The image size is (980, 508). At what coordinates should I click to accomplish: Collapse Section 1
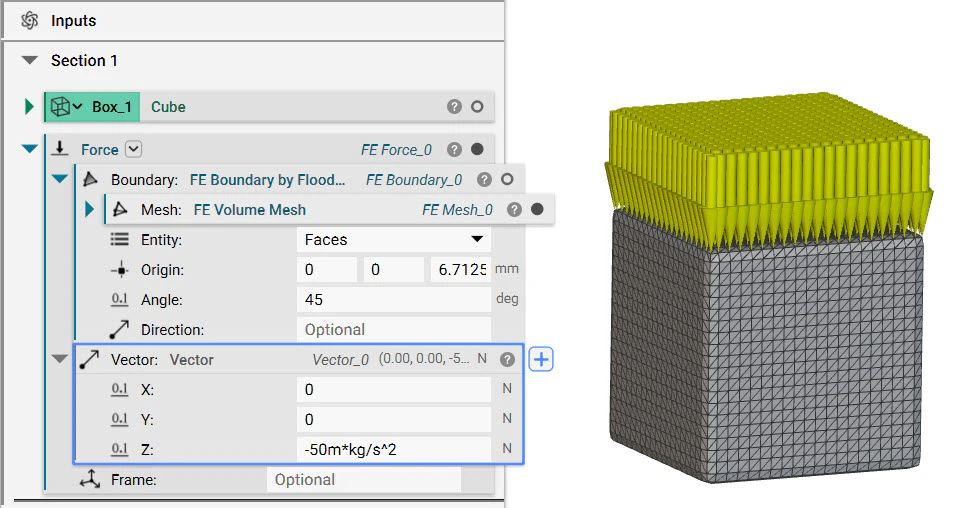29,61
